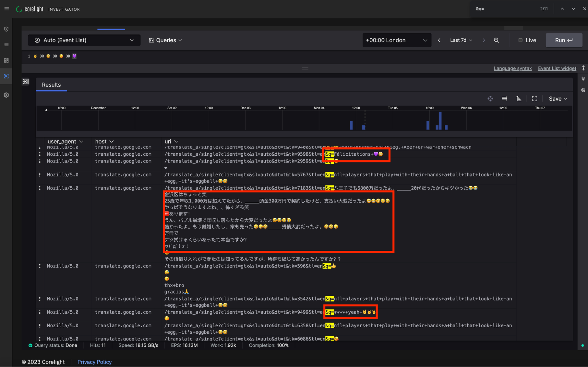The width and height of the screenshot is (588, 367).
Task: Open the +00:00 London timezone dropdown
Action: tap(396, 40)
